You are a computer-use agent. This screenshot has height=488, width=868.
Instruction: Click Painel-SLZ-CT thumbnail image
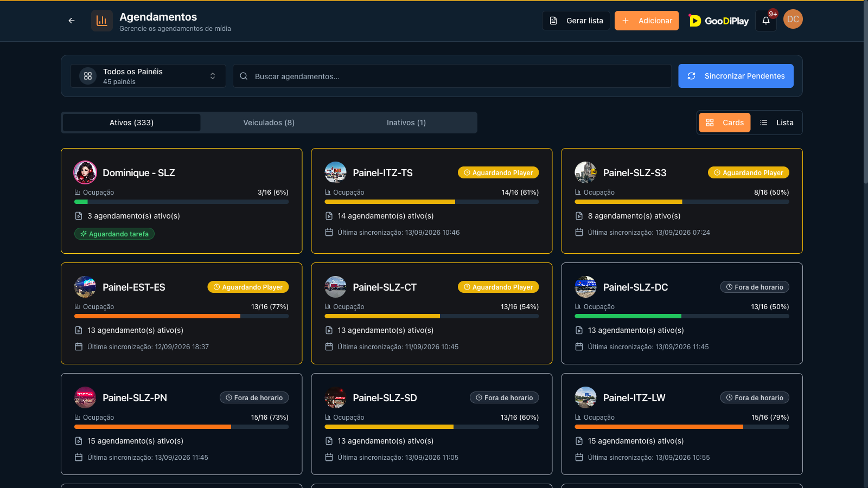335,287
